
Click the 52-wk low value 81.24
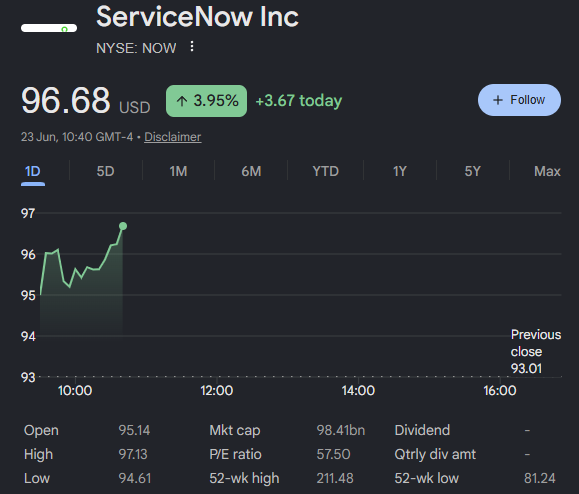(539, 478)
